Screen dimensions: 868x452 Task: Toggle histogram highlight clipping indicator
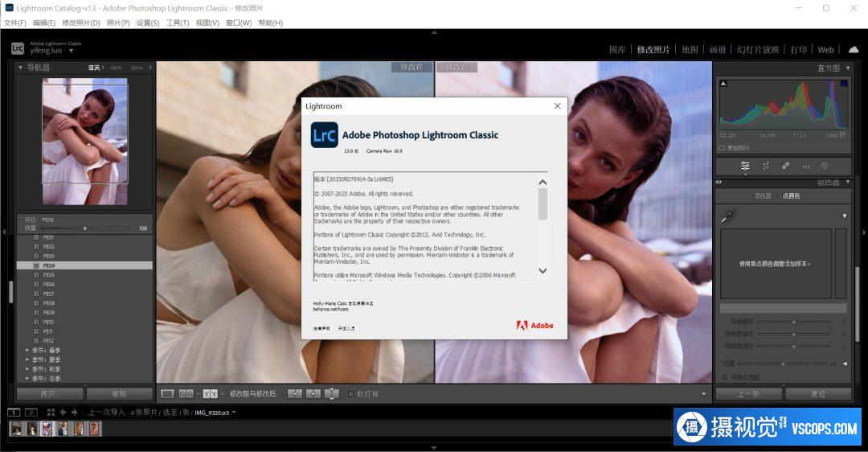844,84
